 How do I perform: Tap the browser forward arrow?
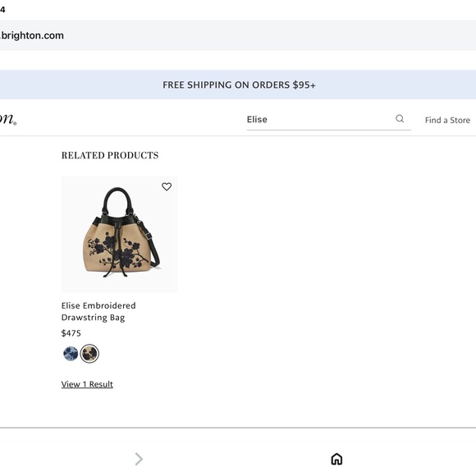pyautogui.click(x=139, y=459)
